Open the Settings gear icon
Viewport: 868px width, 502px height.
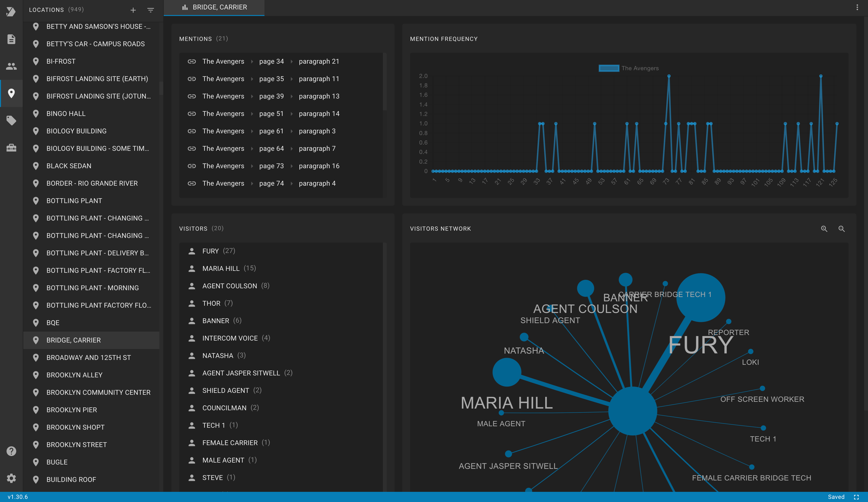[x=11, y=478]
